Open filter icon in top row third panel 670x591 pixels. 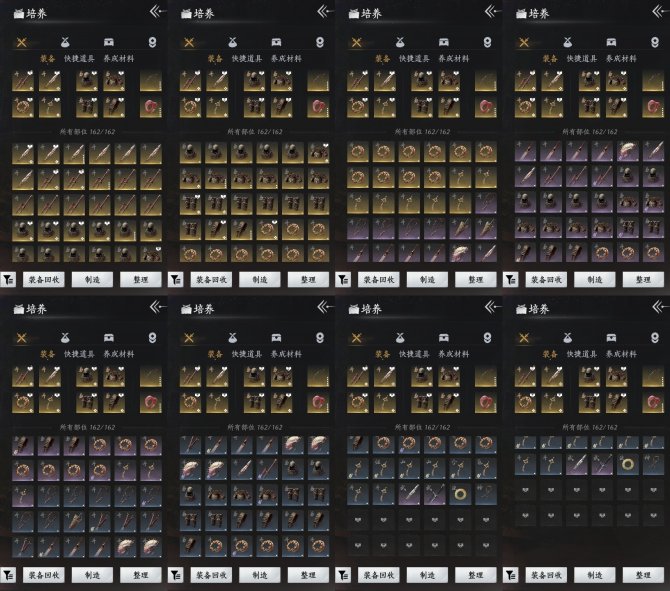pos(343,280)
